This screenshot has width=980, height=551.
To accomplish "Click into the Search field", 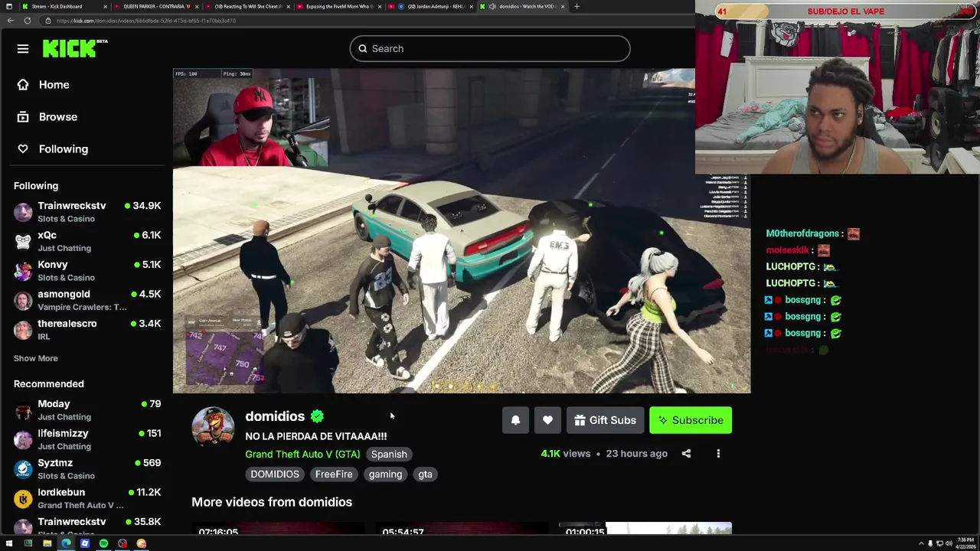I will click(490, 49).
